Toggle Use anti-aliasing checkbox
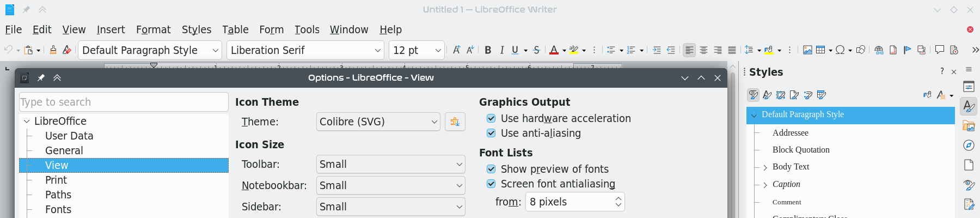The height and width of the screenshot is (218, 980). 491,133
